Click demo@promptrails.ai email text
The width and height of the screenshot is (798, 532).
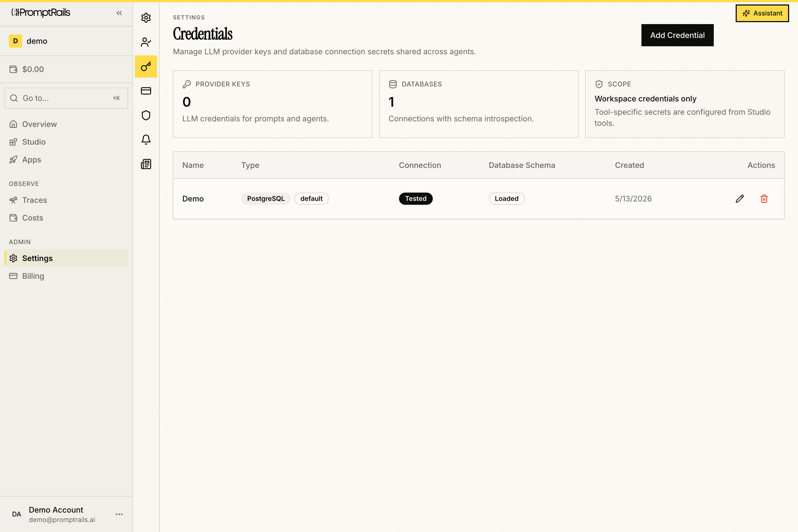62,520
